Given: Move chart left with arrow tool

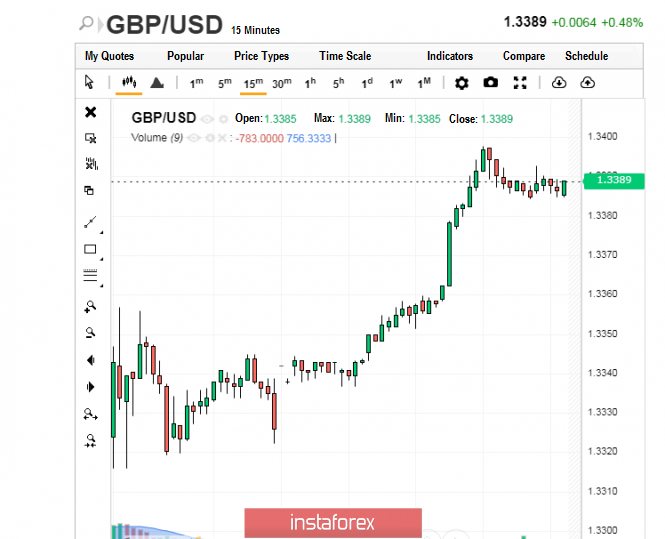Looking at the screenshot, I should click(x=90, y=360).
